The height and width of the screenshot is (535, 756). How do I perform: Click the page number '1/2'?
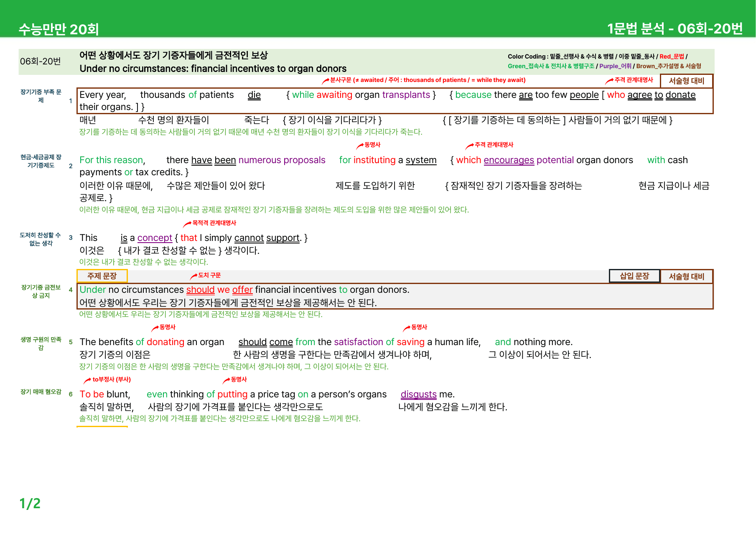point(30,504)
